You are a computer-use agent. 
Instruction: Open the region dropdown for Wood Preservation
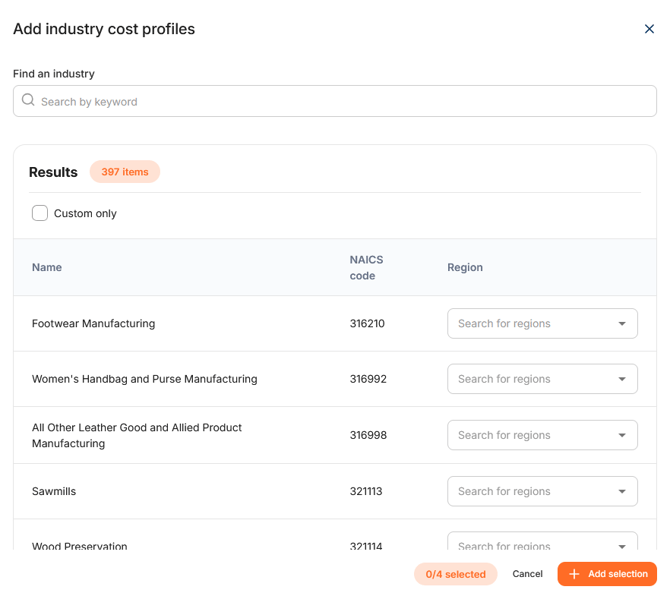tap(542, 541)
